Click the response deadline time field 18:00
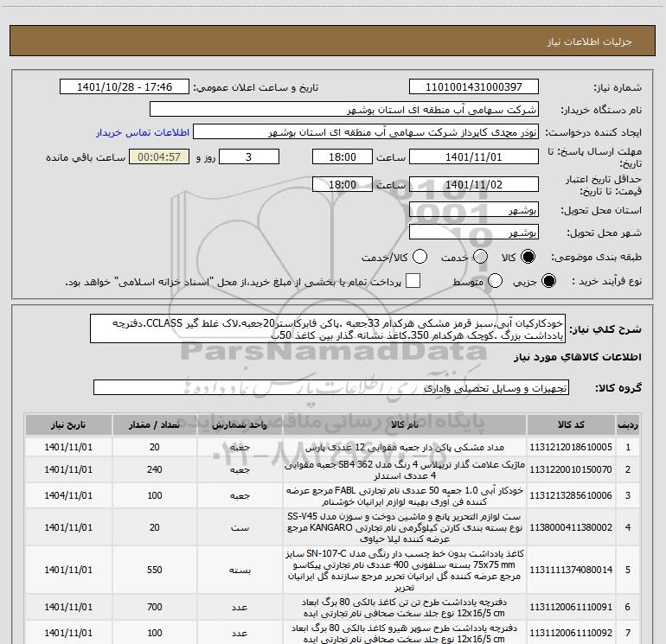 coord(343,156)
